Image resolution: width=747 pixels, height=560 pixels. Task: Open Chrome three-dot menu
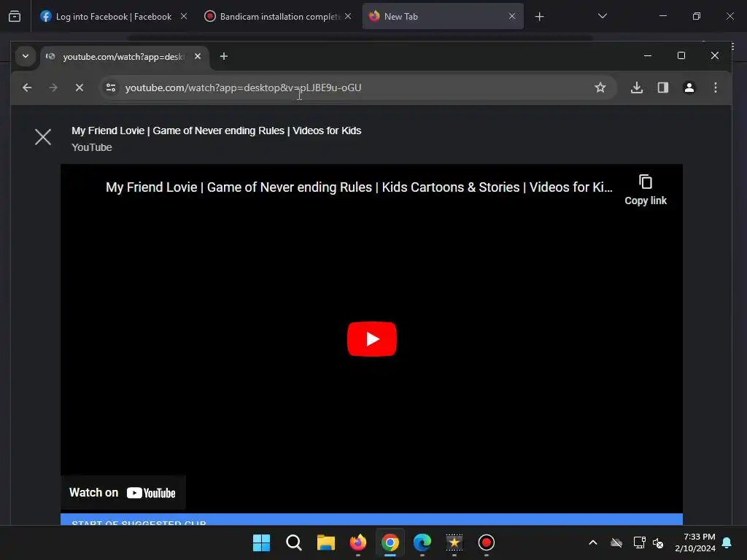[x=716, y=87]
